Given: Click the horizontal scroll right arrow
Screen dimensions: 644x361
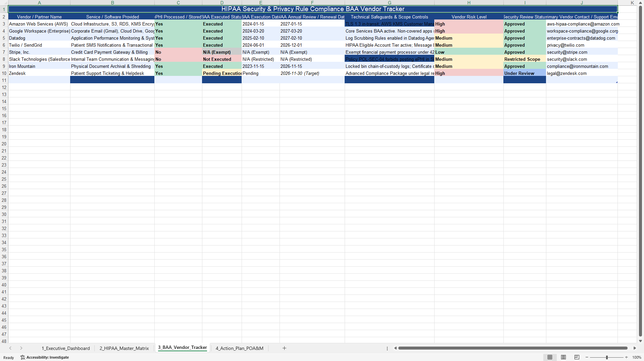Looking at the screenshot, I should click(x=635, y=348).
